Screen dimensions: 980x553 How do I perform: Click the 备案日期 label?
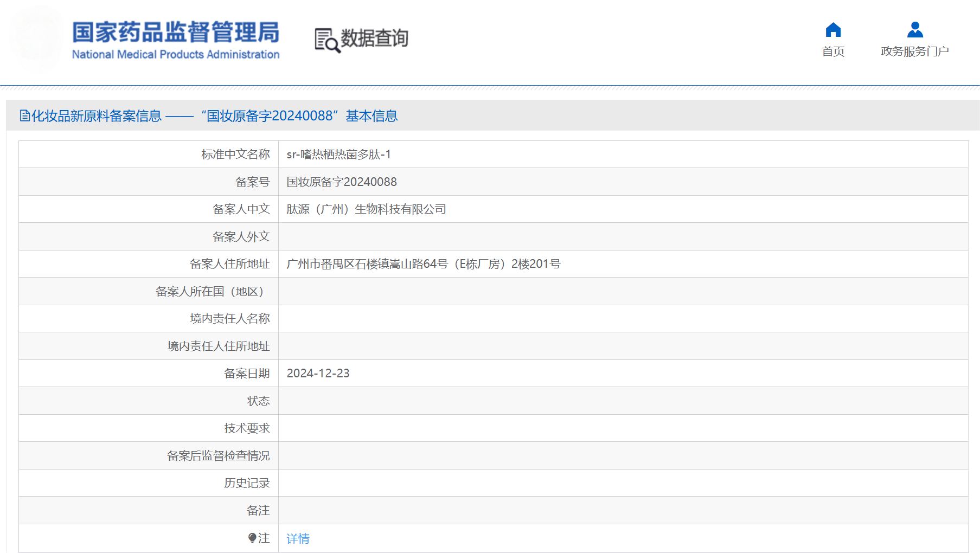click(x=247, y=374)
